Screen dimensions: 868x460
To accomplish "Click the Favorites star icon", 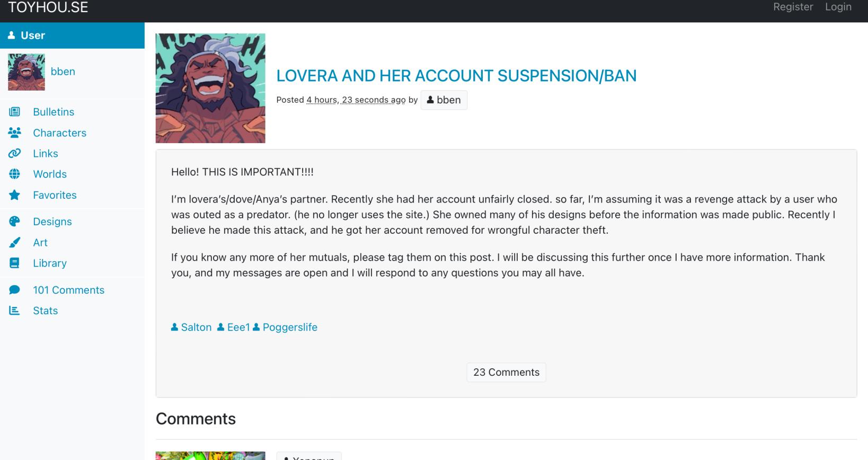I will (x=15, y=195).
